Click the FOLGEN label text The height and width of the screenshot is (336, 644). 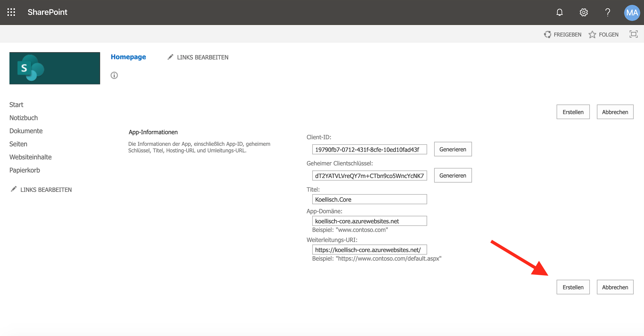point(609,35)
